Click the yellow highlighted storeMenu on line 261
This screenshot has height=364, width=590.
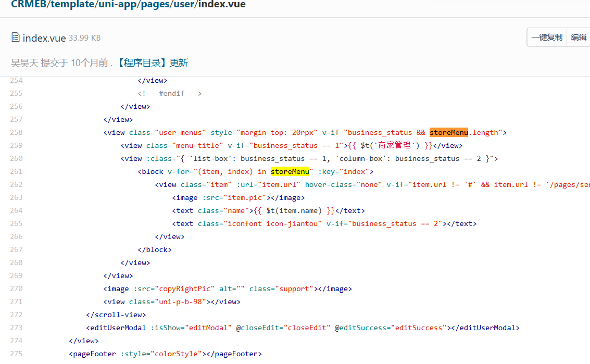[290, 171]
